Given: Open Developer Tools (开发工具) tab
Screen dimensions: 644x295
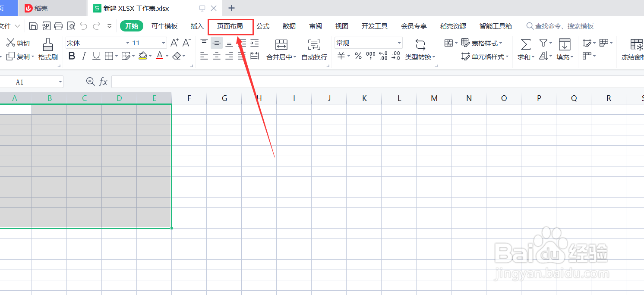Looking at the screenshot, I should point(375,26).
